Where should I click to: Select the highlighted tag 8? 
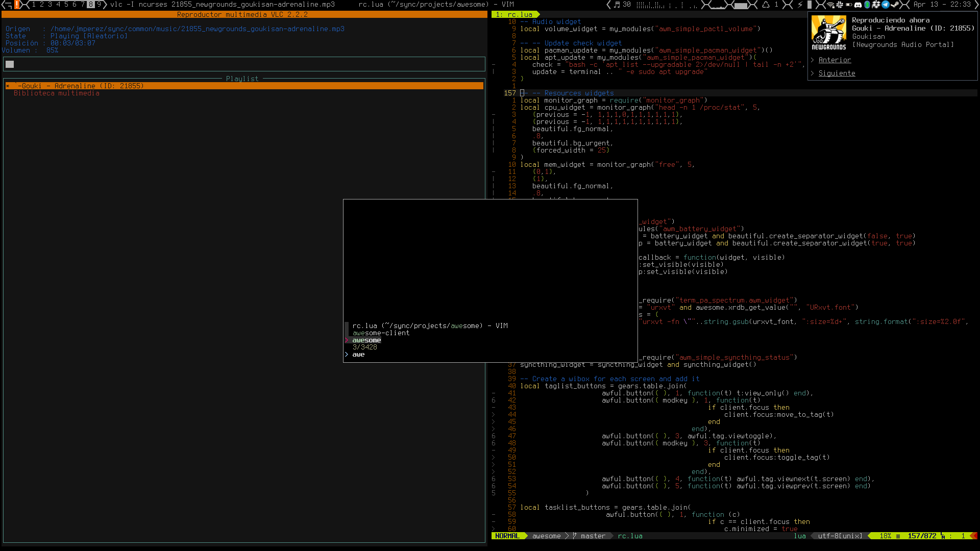(91, 5)
